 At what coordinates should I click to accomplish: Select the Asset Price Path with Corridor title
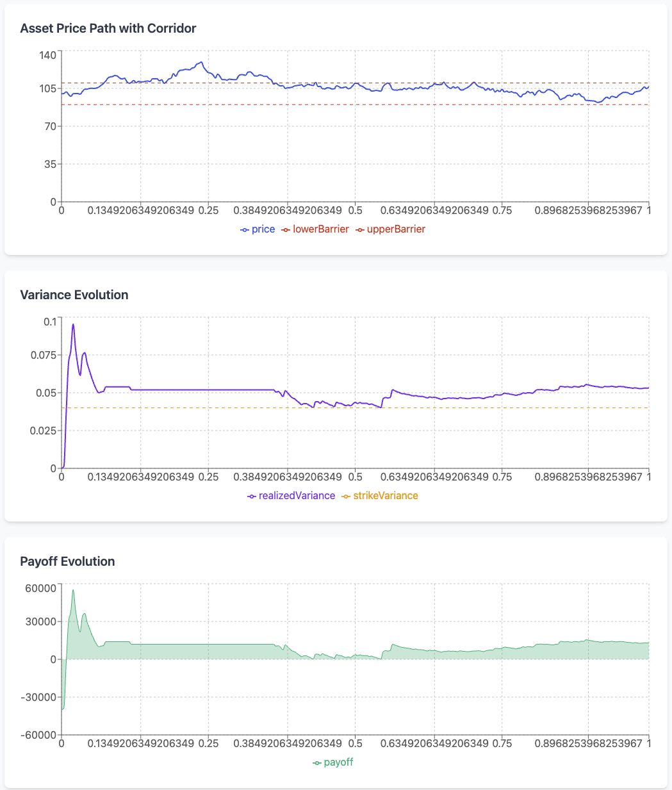click(x=108, y=28)
